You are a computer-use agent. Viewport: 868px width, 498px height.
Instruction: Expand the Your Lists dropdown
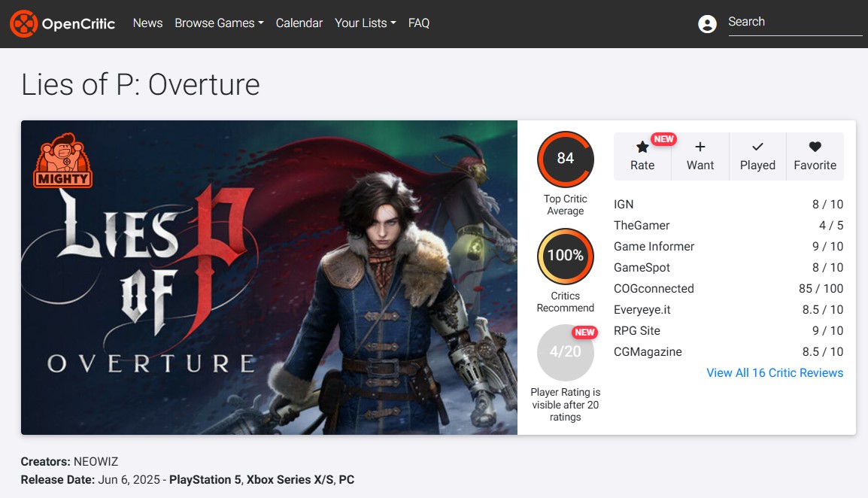coord(365,23)
